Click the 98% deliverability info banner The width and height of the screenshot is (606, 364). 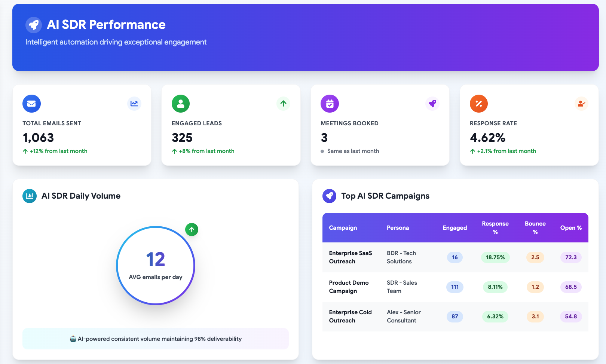156,339
